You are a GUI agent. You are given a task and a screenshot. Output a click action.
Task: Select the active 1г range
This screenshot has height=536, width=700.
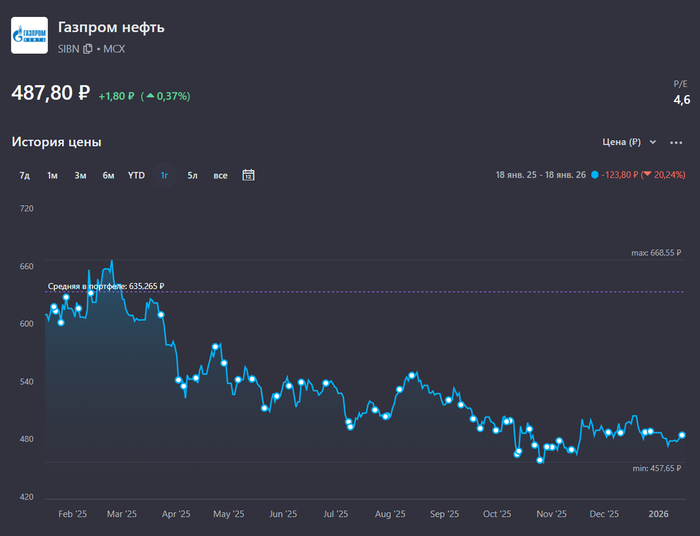tap(164, 175)
